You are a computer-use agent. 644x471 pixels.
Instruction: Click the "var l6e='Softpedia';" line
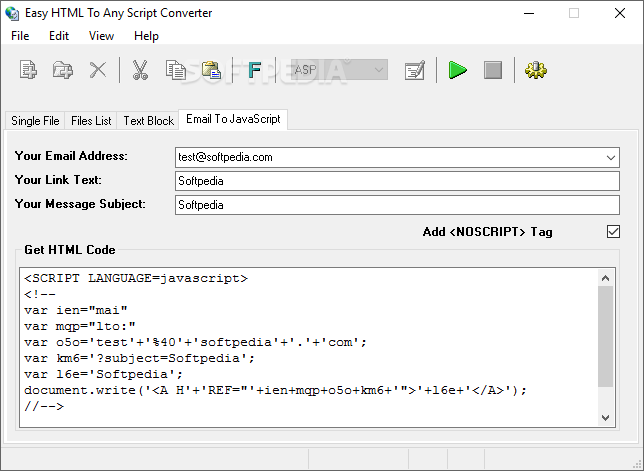coord(104,374)
